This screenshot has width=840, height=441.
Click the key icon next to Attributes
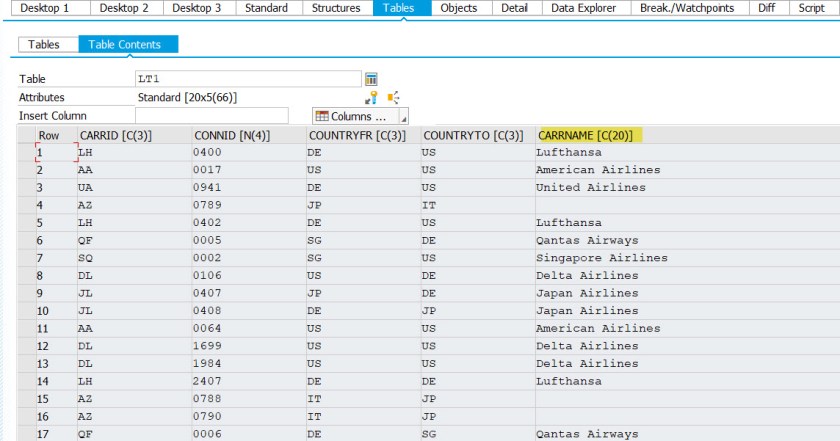(371, 97)
